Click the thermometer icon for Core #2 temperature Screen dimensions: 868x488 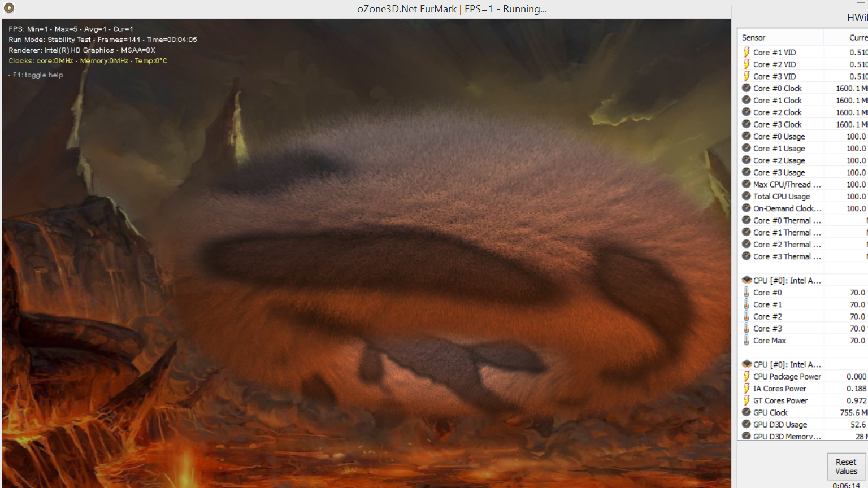click(747, 316)
